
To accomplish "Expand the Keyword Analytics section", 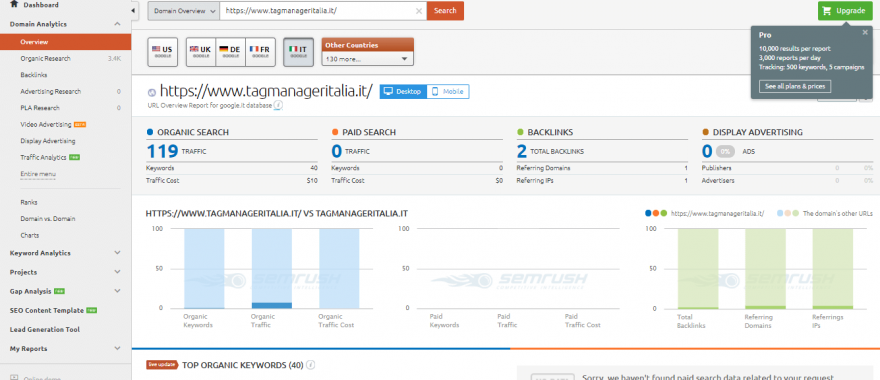I will click(x=117, y=253).
